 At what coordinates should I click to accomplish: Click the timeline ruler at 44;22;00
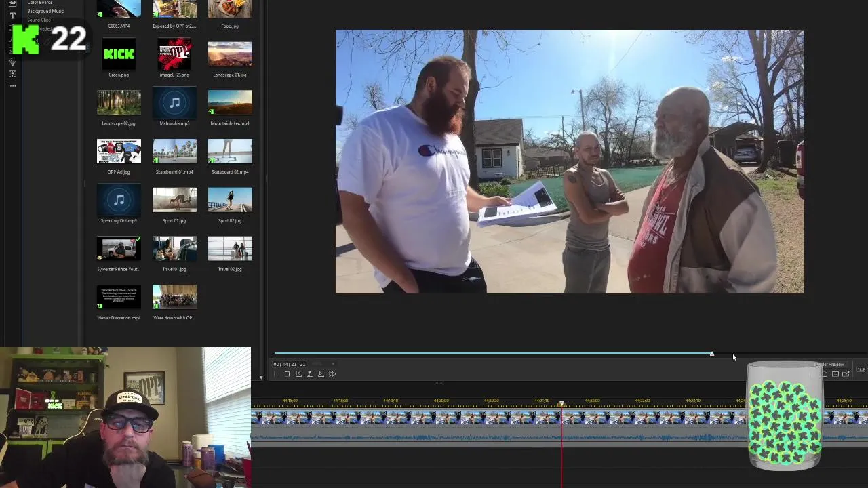pos(592,401)
